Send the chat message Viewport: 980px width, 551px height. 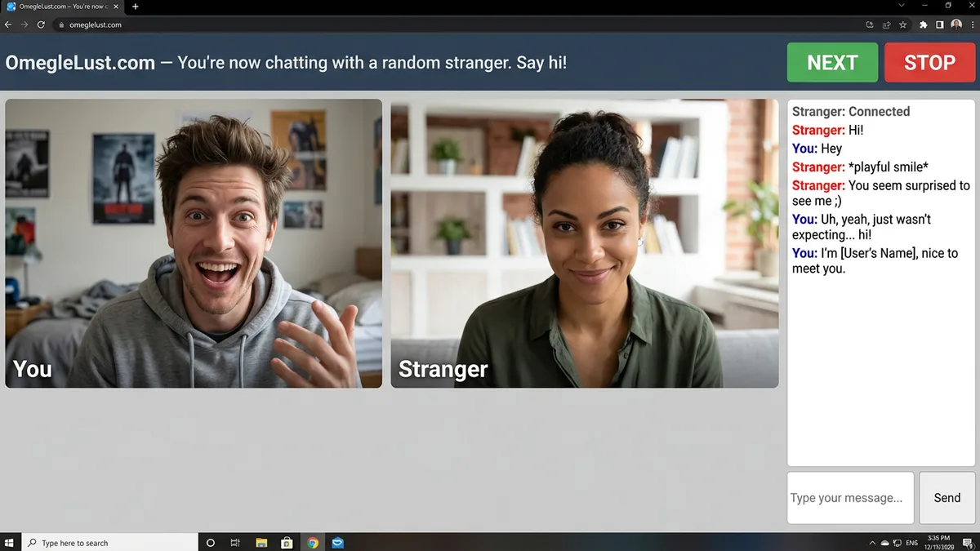coord(947,498)
